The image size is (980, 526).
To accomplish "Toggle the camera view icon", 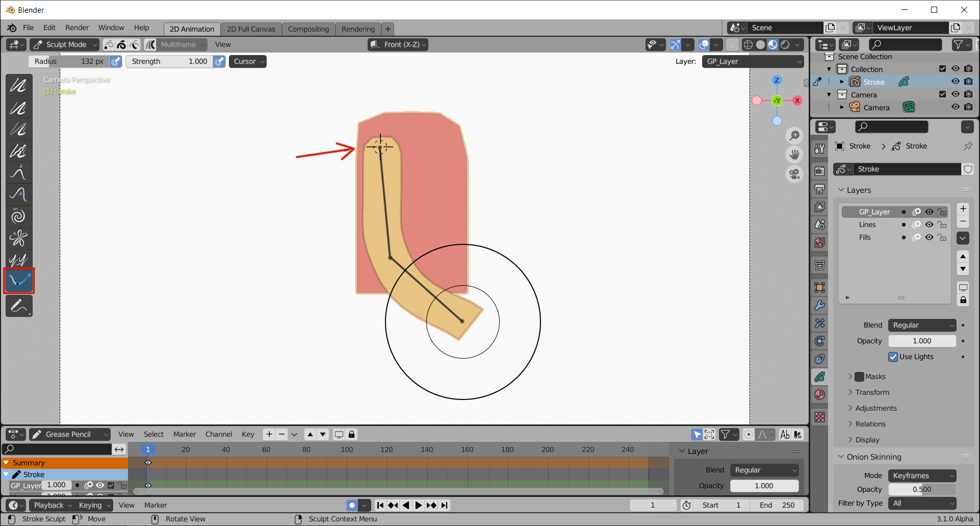I will (x=794, y=174).
